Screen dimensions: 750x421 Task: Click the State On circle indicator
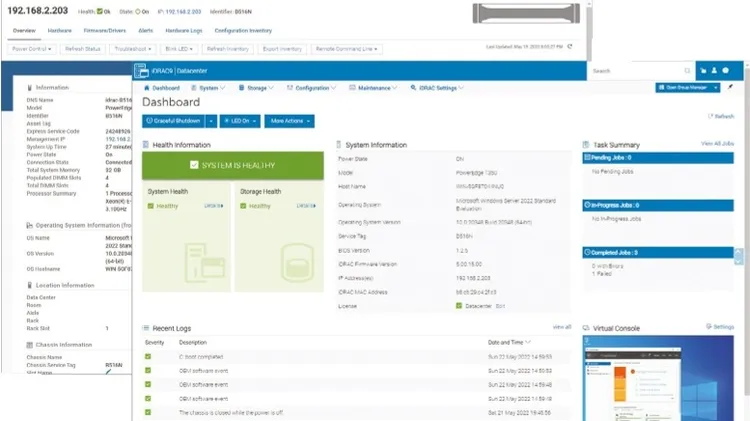[137, 11]
